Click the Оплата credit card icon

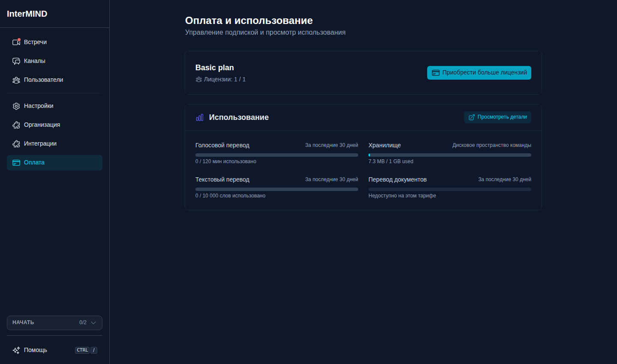click(x=16, y=162)
